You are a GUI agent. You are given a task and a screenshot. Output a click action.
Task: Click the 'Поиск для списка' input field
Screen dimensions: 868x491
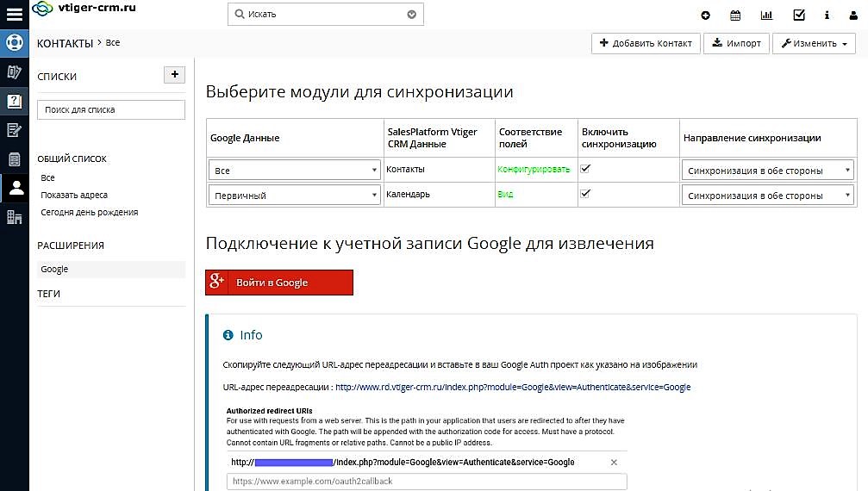pyautogui.click(x=111, y=109)
